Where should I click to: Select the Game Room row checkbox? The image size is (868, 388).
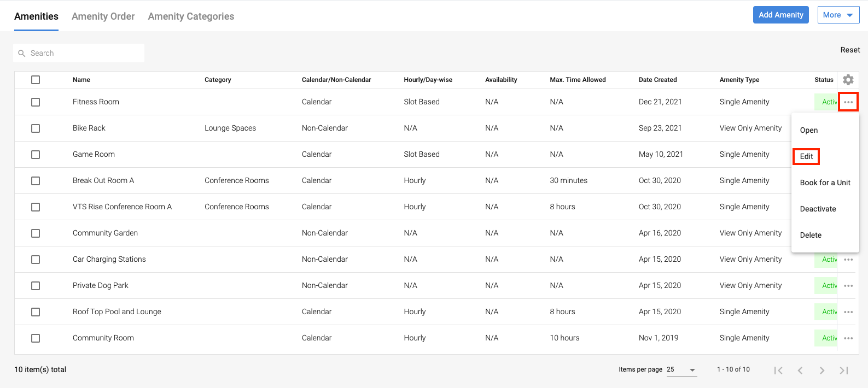36,155
